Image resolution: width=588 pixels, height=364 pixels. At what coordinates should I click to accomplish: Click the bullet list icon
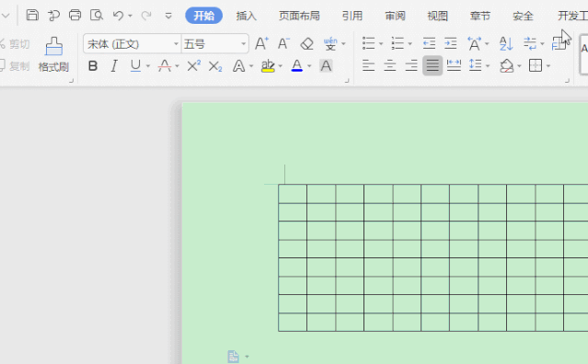369,43
